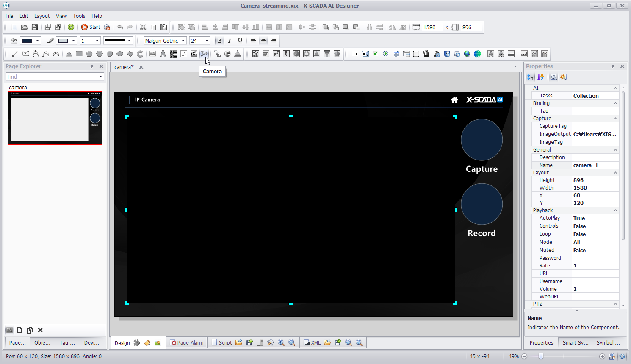Switch to the Page Alarm tab
This screenshot has width=631, height=364.
coord(187,343)
